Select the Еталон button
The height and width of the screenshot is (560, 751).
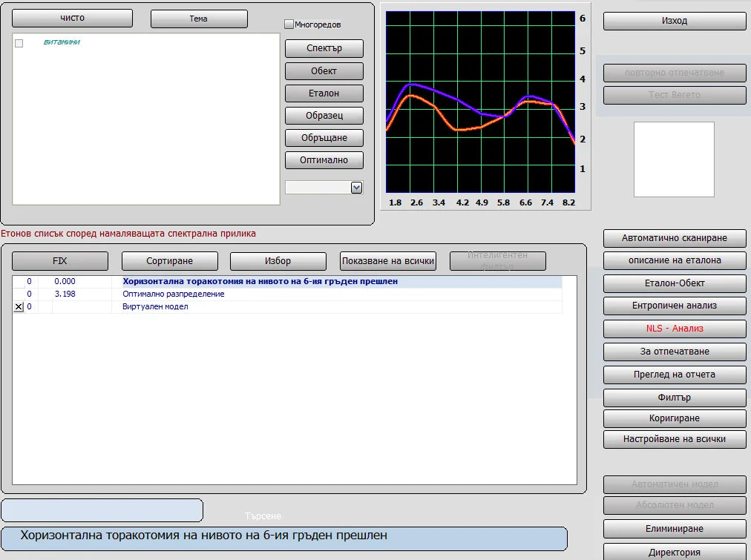(324, 93)
